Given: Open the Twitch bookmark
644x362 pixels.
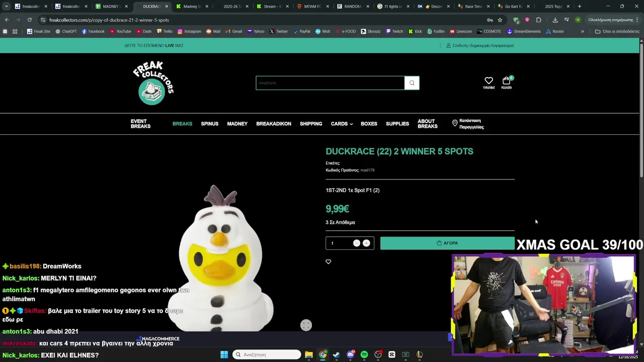Looking at the screenshot, I should click(x=394, y=31).
